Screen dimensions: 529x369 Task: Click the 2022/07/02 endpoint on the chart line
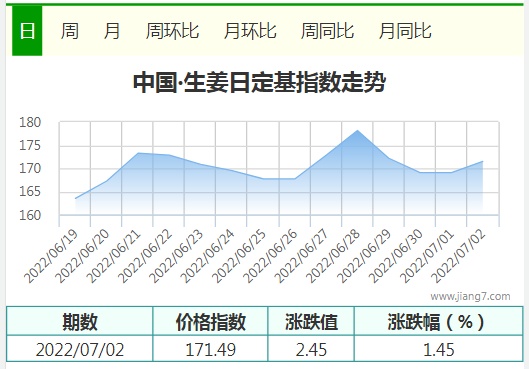482,161
